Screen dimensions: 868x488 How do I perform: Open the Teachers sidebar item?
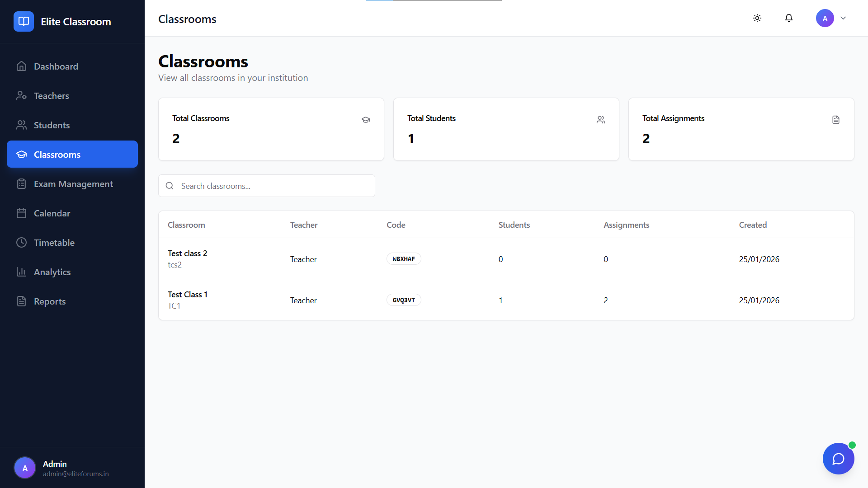pos(52,96)
